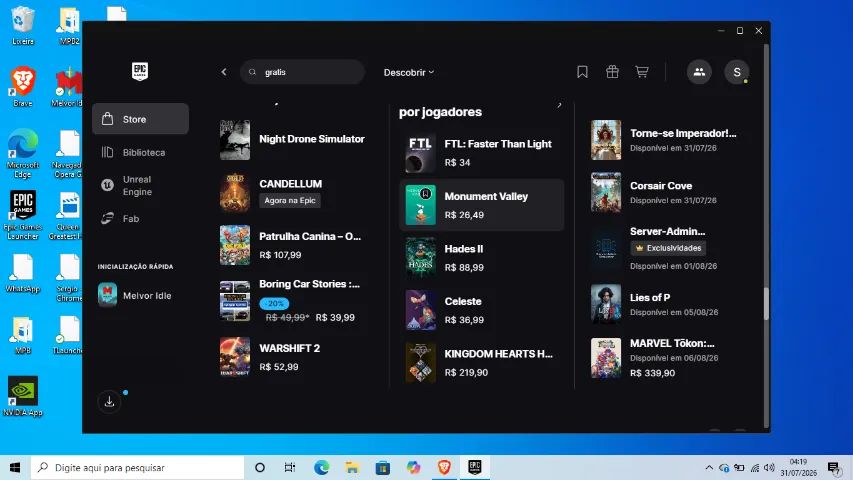Open the wishlist bookmark icon

[x=582, y=72]
